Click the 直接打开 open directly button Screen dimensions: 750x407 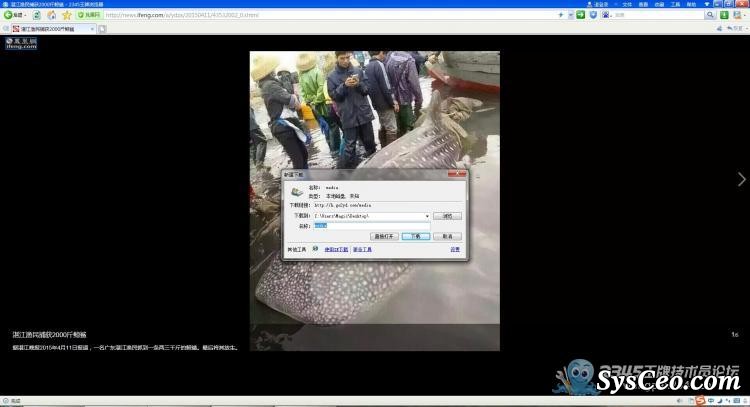[384, 236]
